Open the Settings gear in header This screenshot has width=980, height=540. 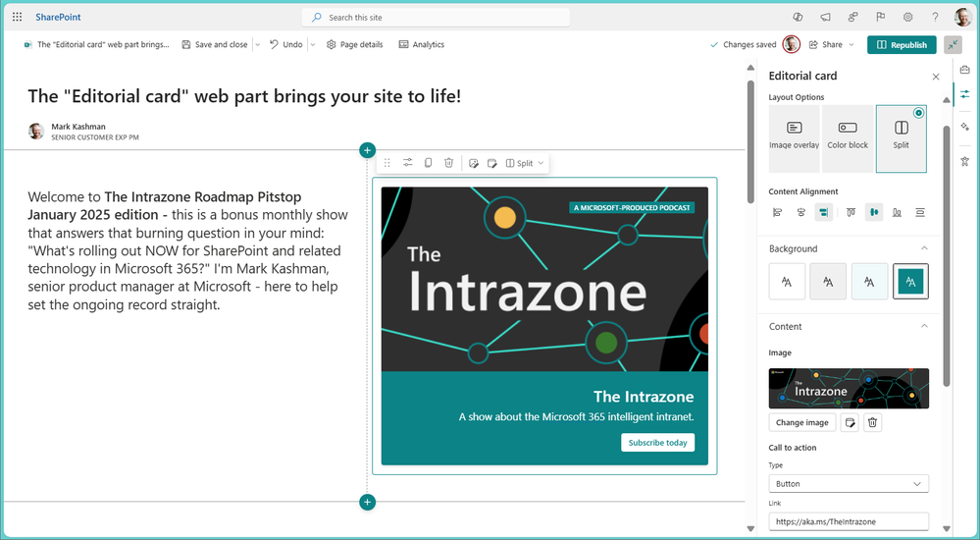(x=907, y=18)
